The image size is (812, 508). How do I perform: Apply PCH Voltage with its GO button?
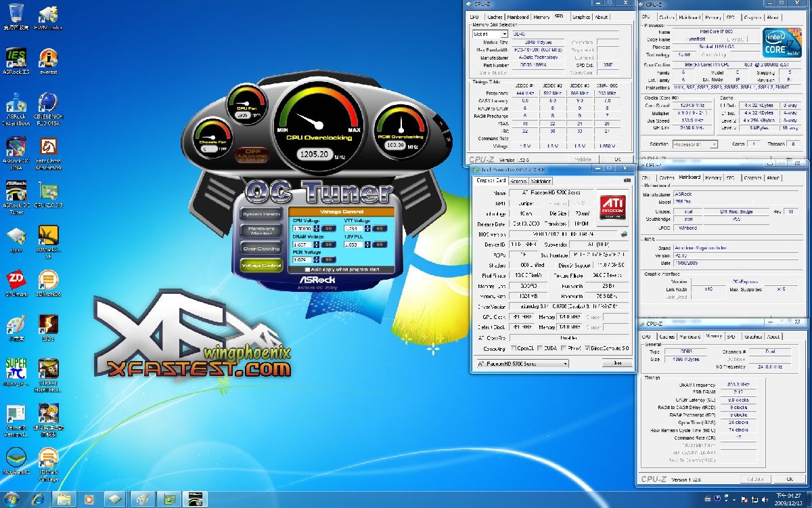pos(330,259)
